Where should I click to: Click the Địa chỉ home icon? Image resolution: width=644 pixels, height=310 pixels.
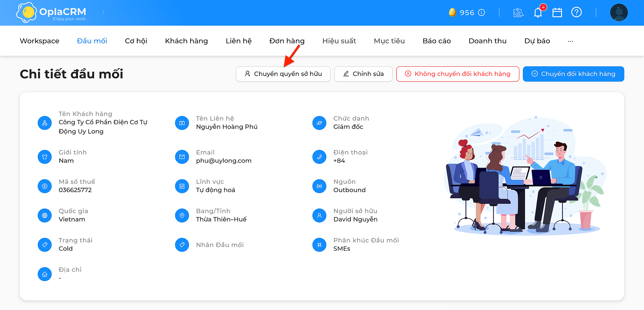pos(45,274)
